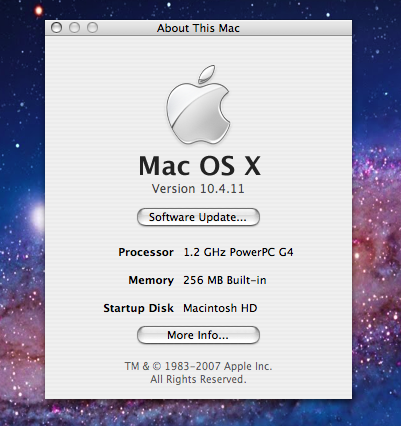Click the Memory label

(151, 280)
